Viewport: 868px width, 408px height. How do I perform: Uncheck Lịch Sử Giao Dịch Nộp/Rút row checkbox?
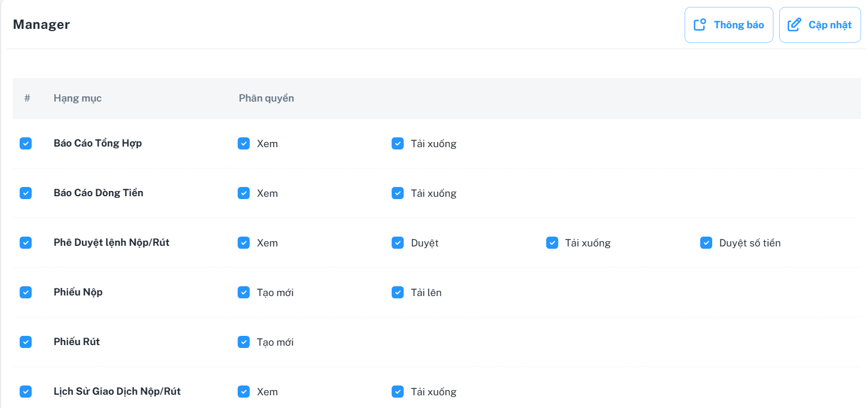click(x=25, y=392)
